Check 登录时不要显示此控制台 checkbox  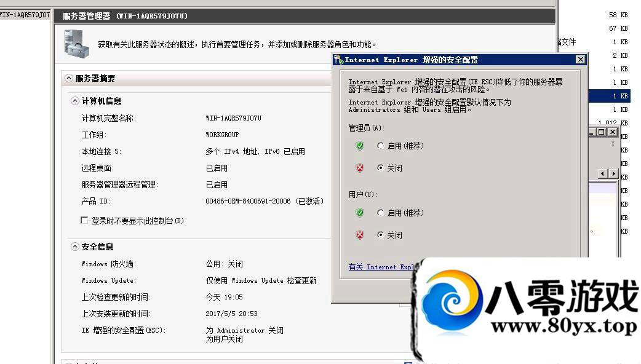point(85,220)
